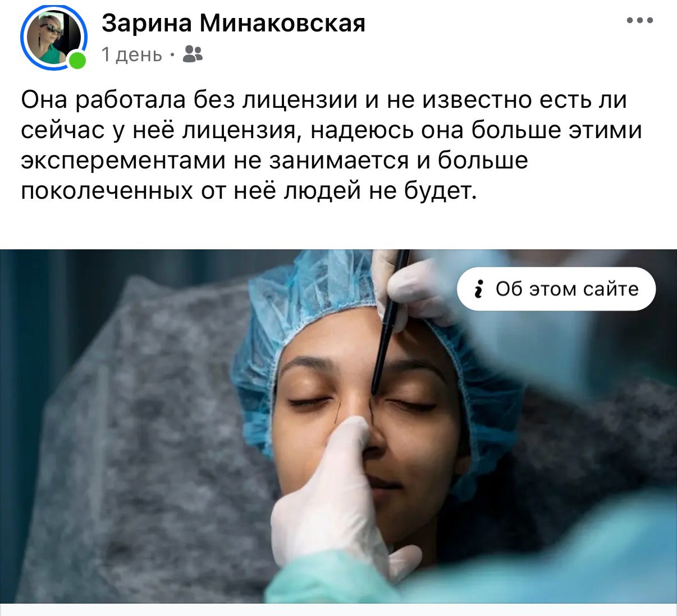Click the black marker pen in the photo
Screen dimensions: 677x616
pyautogui.click(x=389, y=320)
